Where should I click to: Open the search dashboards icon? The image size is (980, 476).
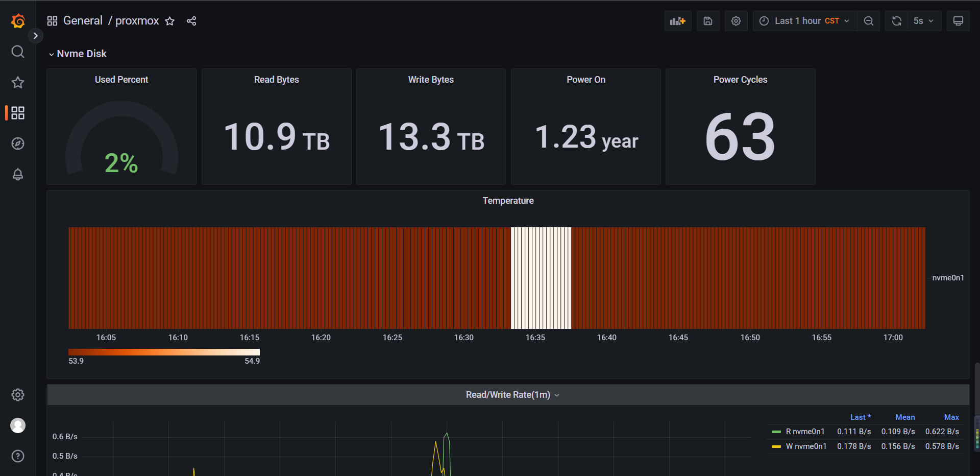[x=18, y=52]
